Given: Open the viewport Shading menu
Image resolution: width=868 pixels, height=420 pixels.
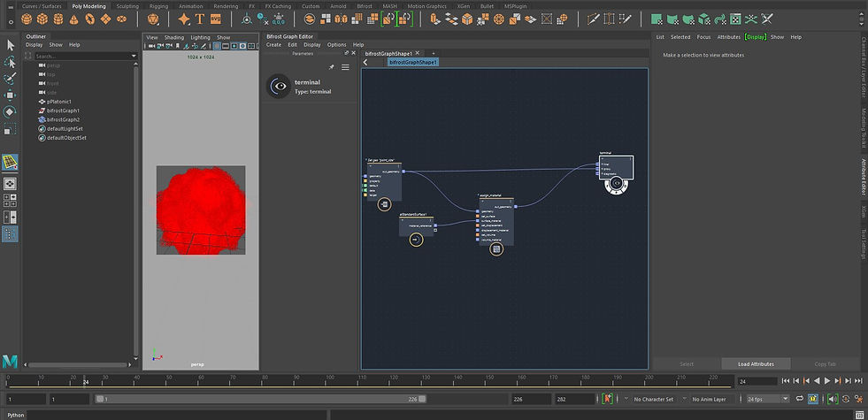Looking at the screenshot, I should coord(173,38).
